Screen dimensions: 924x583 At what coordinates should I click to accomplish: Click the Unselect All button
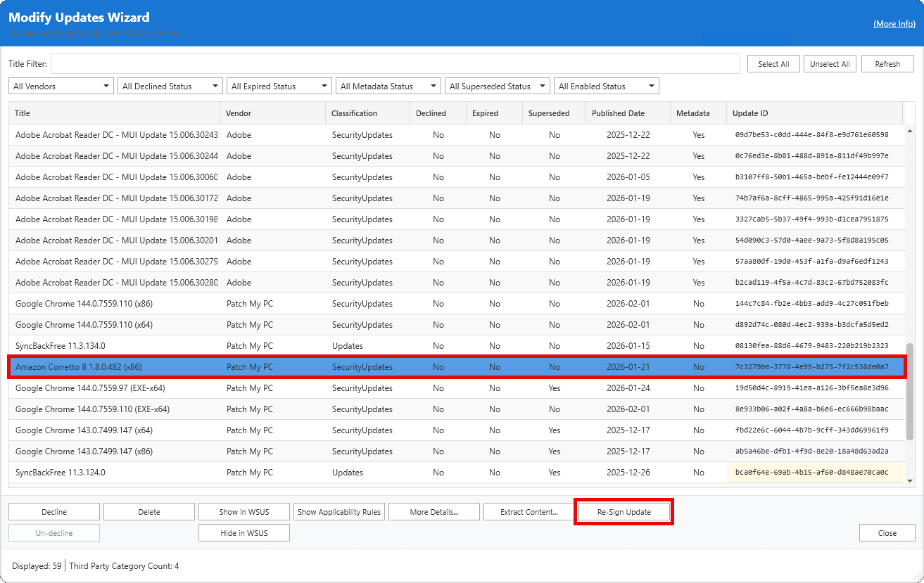[x=830, y=64]
